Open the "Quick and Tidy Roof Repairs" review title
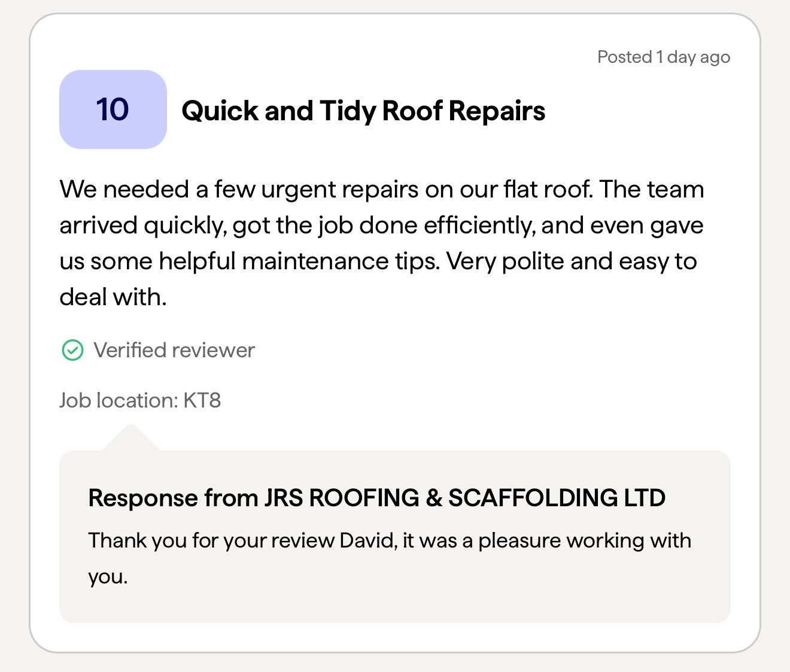The height and width of the screenshot is (672, 790). click(363, 111)
